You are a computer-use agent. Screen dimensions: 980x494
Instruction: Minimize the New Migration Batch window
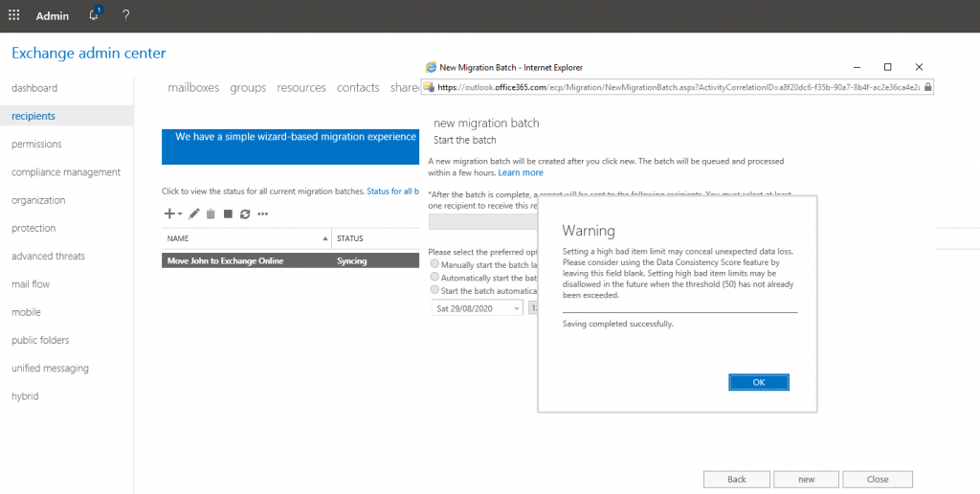click(x=857, y=67)
